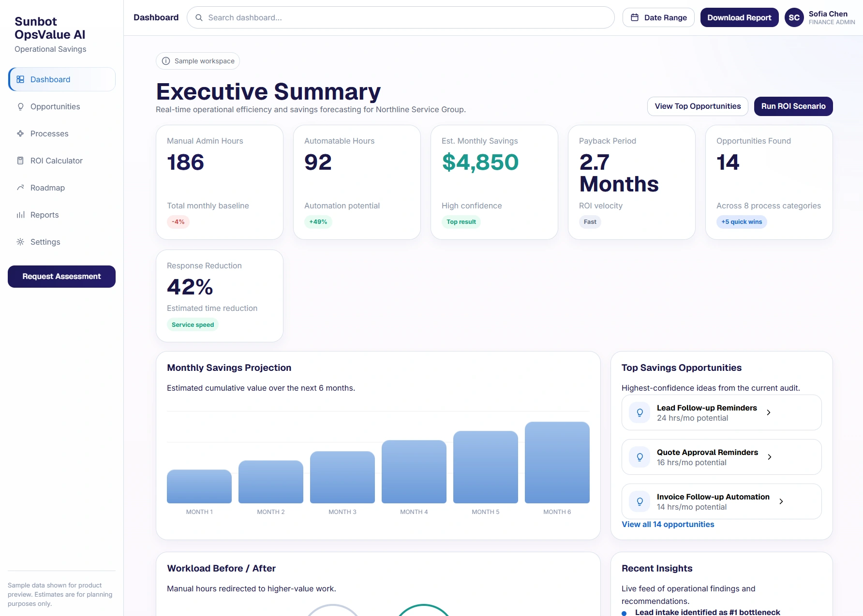Image resolution: width=863 pixels, height=616 pixels.
Task: Click the Opportunities lightbulb sidebar icon
Action: tap(20, 106)
